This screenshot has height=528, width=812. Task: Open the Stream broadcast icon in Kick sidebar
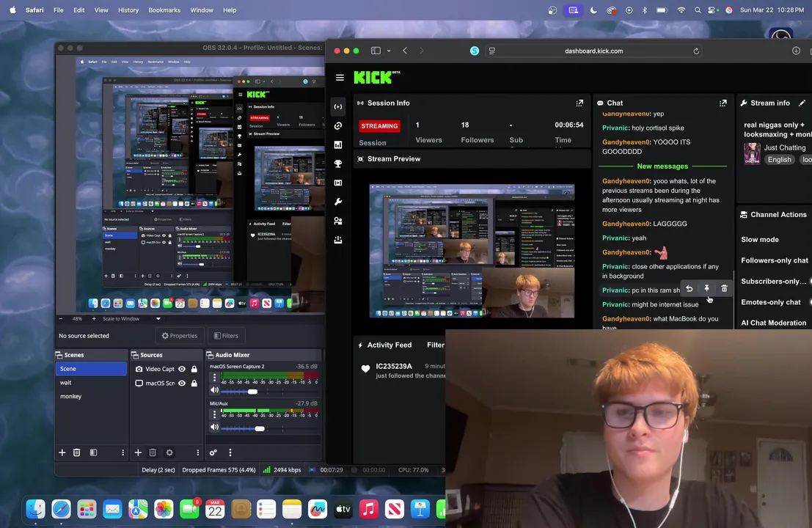(338, 106)
